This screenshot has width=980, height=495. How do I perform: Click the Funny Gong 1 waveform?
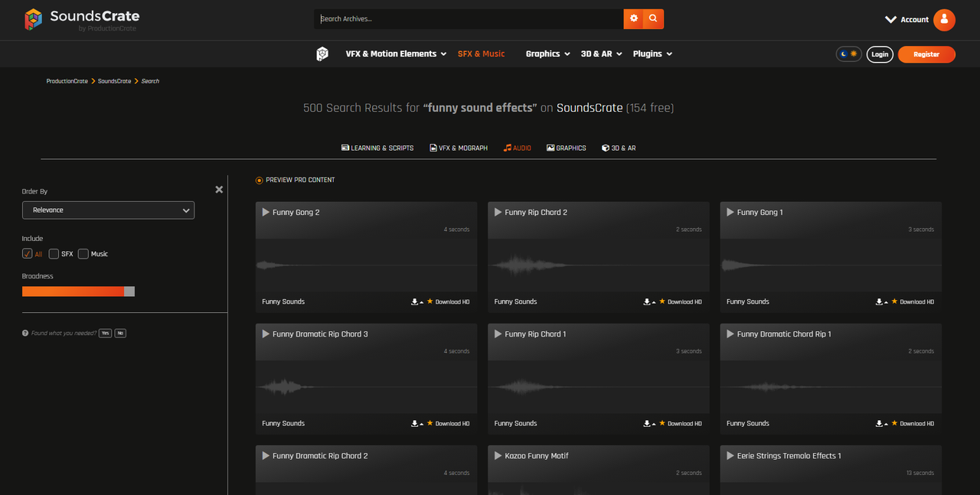(x=831, y=265)
